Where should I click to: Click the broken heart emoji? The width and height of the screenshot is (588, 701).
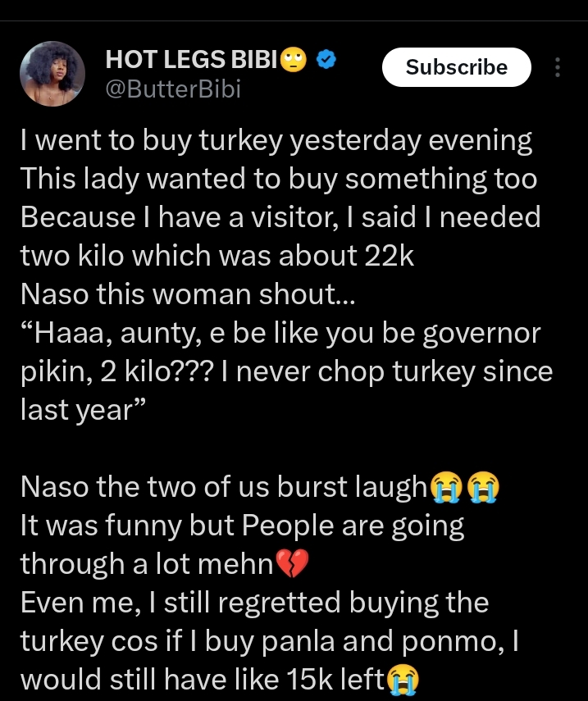pos(292,563)
